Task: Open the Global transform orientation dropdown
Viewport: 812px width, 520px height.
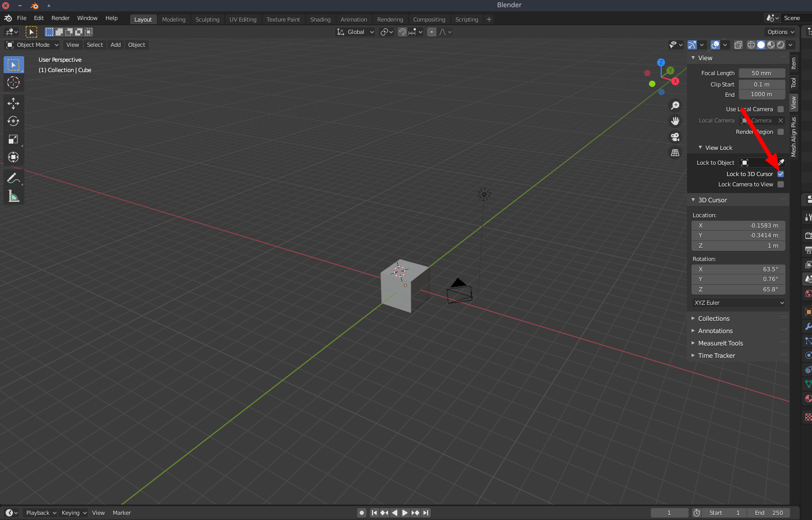Action: pyautogui.click(x=355, y=32)
